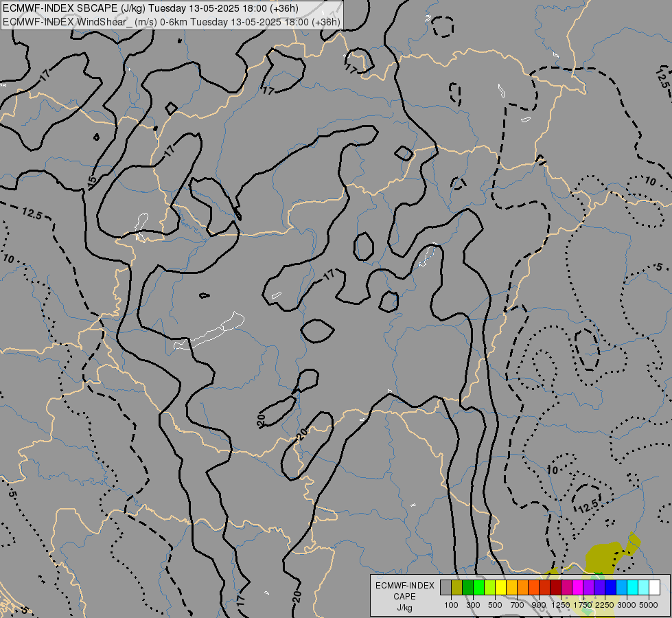Click the 2250 value on legend scale
This screenshot has height=618, width=672.
click(x=605, y=605)
